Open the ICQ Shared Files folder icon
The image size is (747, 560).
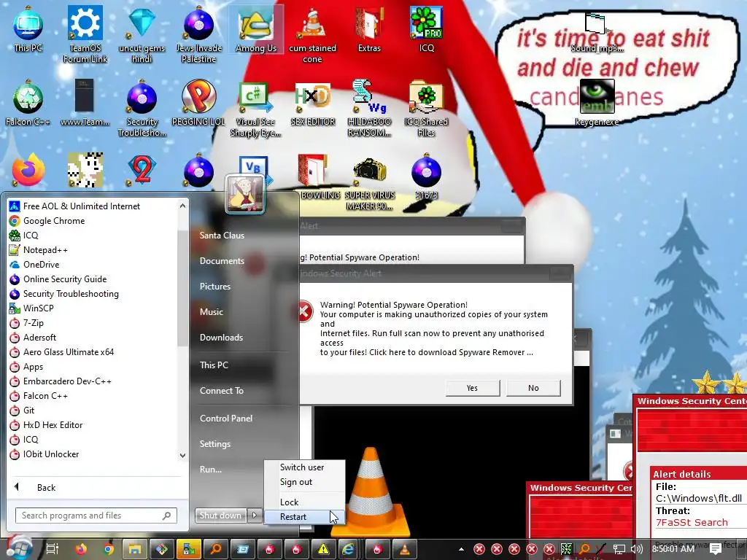426,108
